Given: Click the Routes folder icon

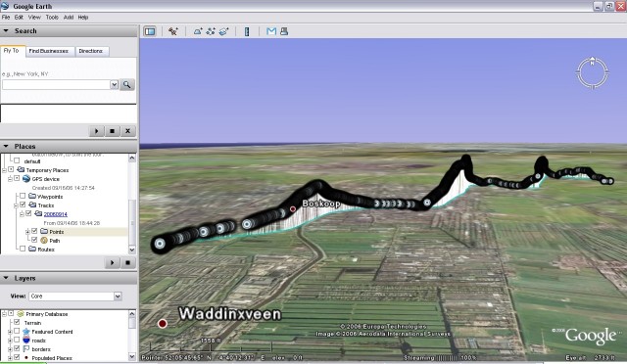Looking at the screenshot, I should (32, 249).
